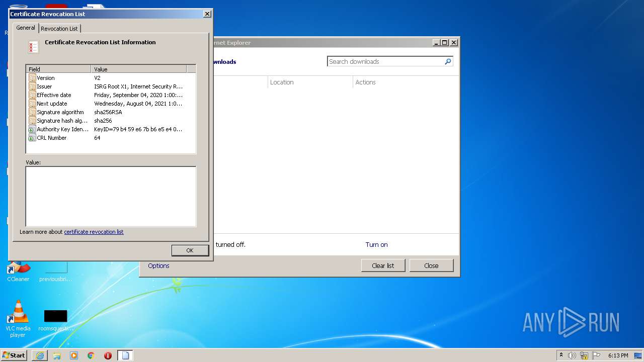Select the Signature hash algorithm icon
This screenshot has height=362, width=644.
32,121
